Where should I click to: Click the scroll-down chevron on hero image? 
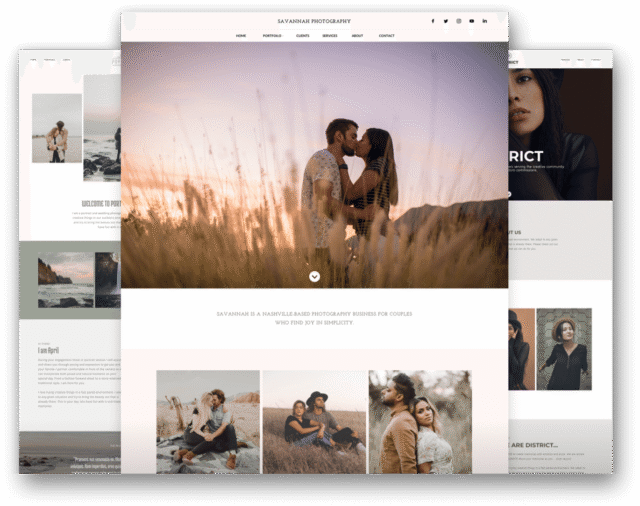314,277
